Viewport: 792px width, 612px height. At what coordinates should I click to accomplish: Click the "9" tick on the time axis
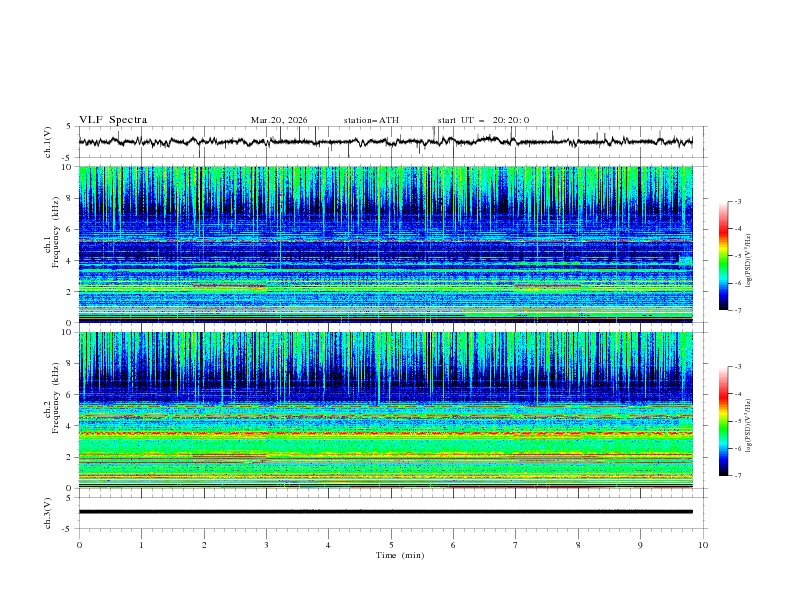tap(640, 545)
